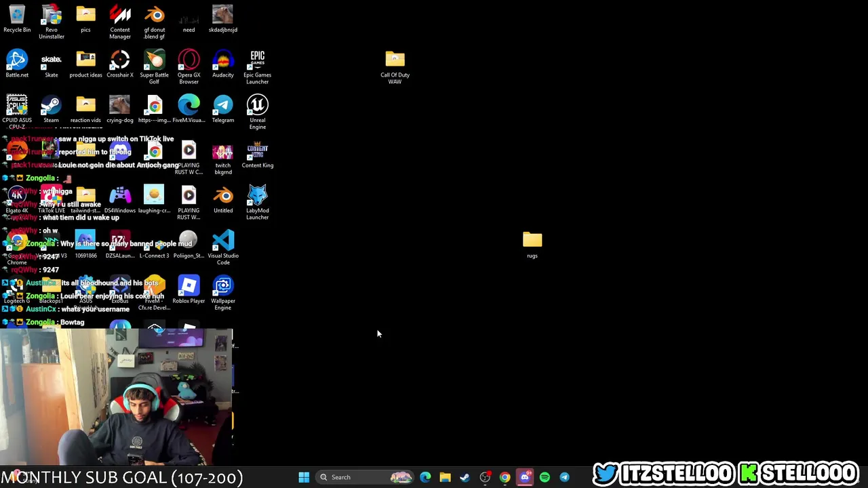Launch LabyMod Launcher from desktop
Viewport: 868px width, 488px height.
[x=258, y=203]
